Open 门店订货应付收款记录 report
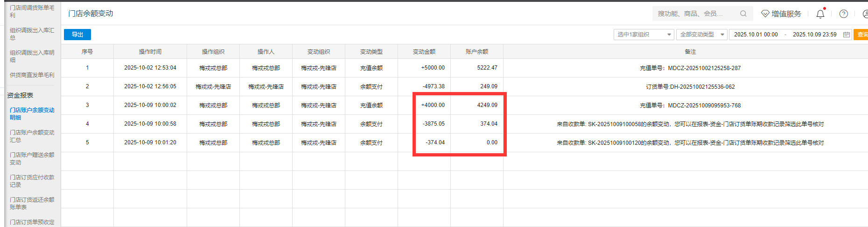 coord(32,181)
